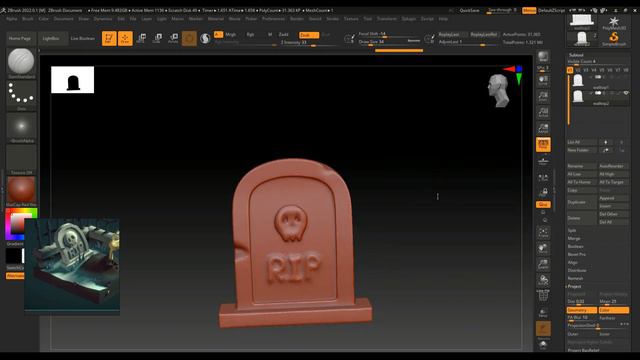Activate Draw mode button
The width and height of the screenshot is (640, 360).
click(x=125, y=38)
